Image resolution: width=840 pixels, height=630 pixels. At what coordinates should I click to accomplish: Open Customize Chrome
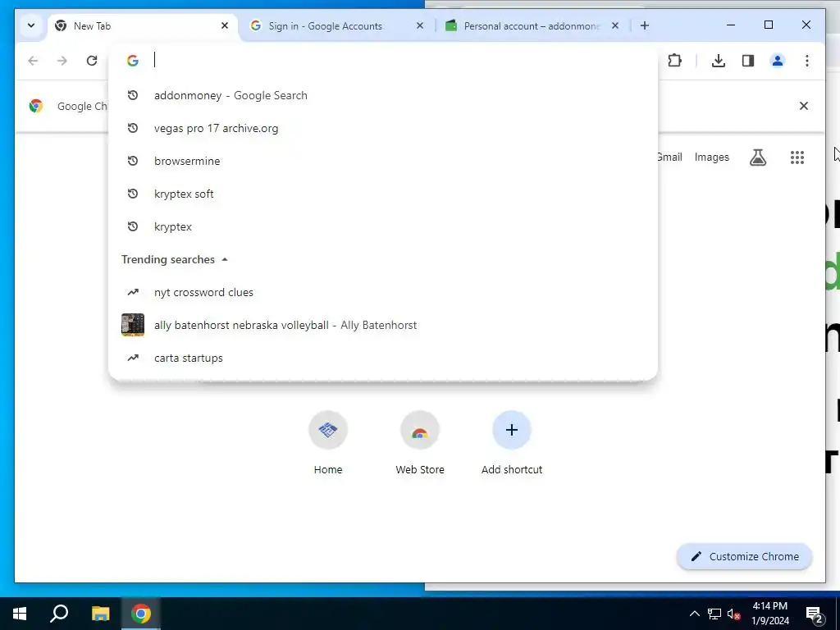(x=745, y=557)
